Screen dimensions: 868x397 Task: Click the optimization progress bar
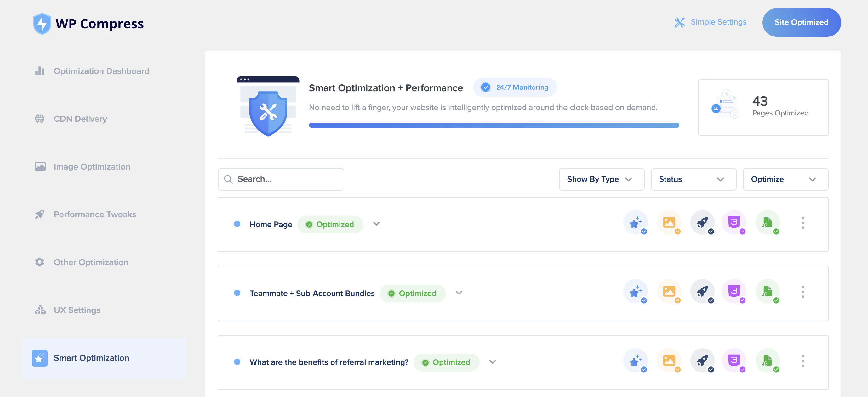coord(494,125)
